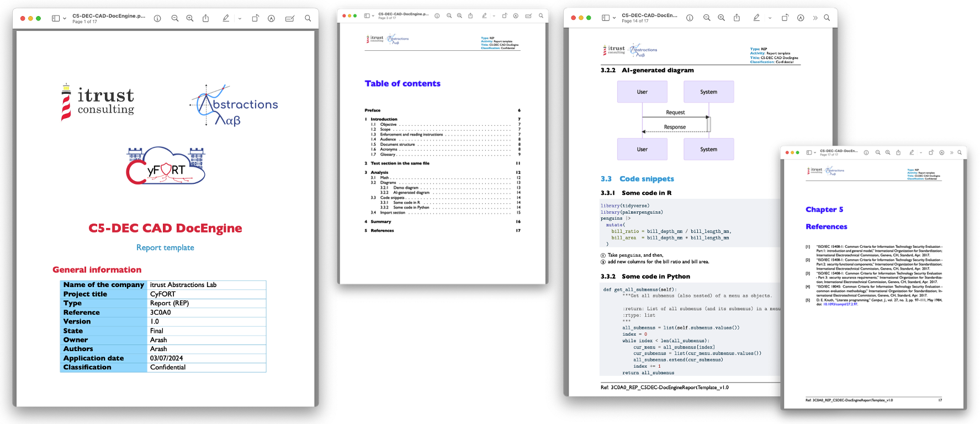Zoom out in Page 1 window
This screenshot has width=980, height=424.
click(x=175, y=18)
